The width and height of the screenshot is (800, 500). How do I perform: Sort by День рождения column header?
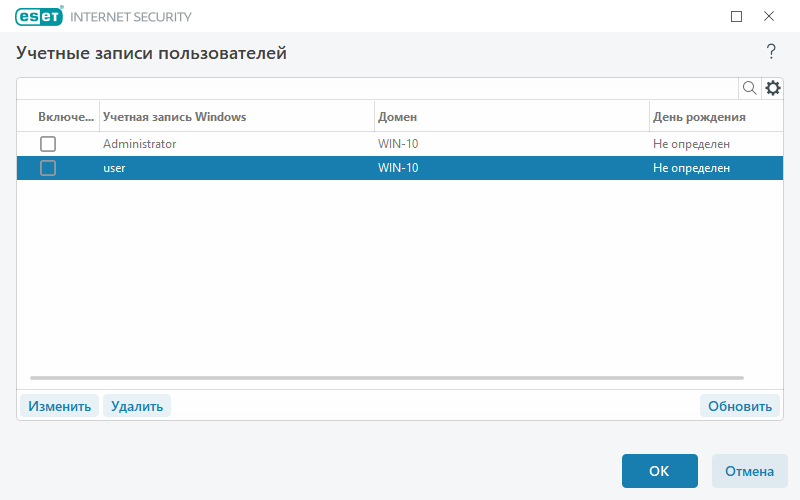pyautogui.click(x=699, y=117)
